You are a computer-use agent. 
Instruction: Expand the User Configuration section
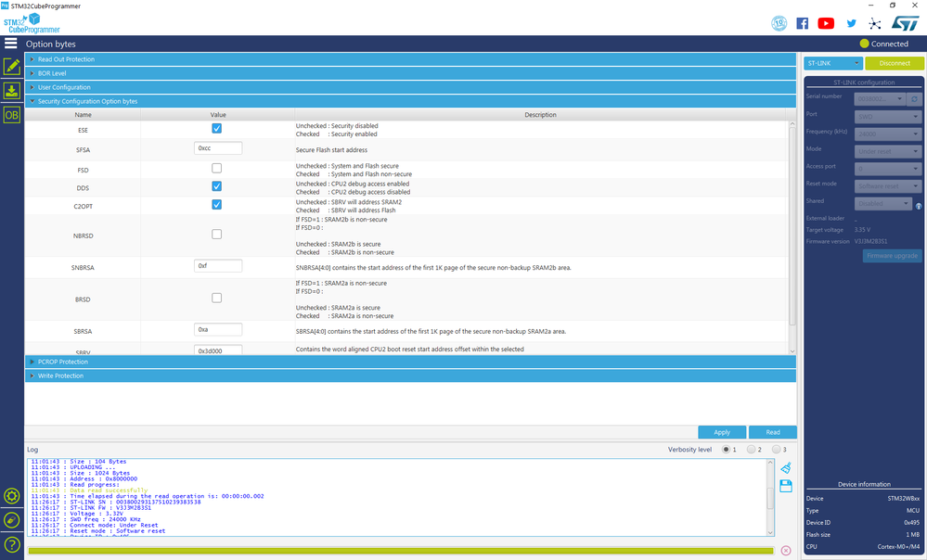tap(410, 87)
